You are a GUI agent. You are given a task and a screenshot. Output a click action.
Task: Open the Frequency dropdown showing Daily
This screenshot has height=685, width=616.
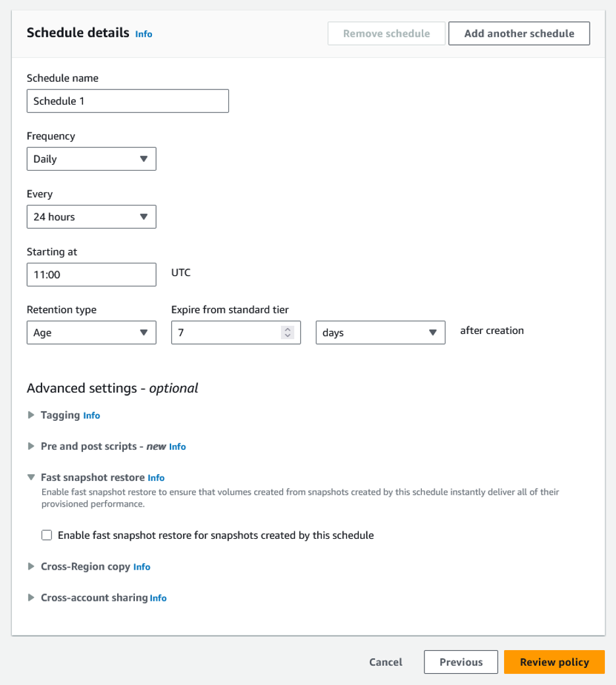tap(91, 159)
